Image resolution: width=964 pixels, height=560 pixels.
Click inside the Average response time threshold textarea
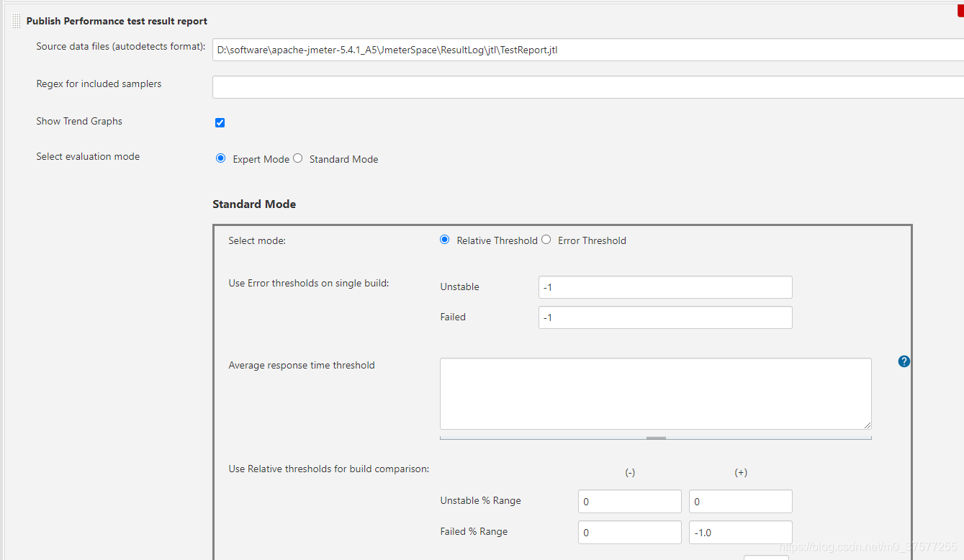[x=656, y=394]
